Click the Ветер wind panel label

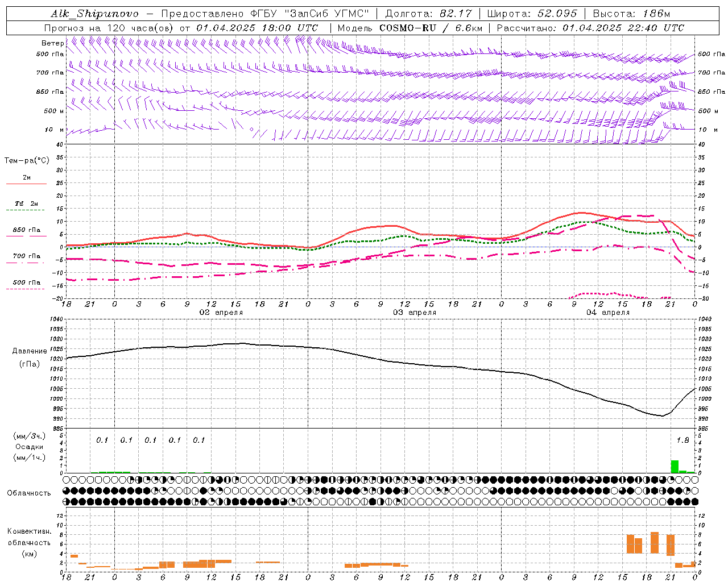point(52,43)
